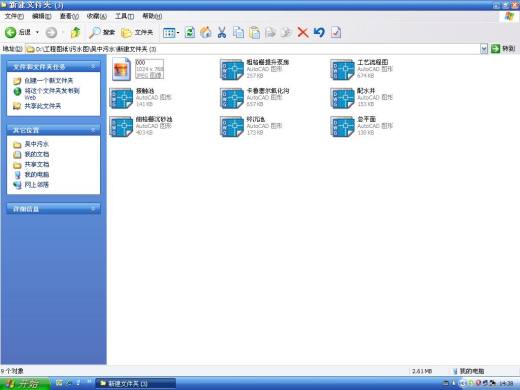Expand the address bar dropdown arrow
The height and width of the screenshot is (390, 520).
(484, 49)
